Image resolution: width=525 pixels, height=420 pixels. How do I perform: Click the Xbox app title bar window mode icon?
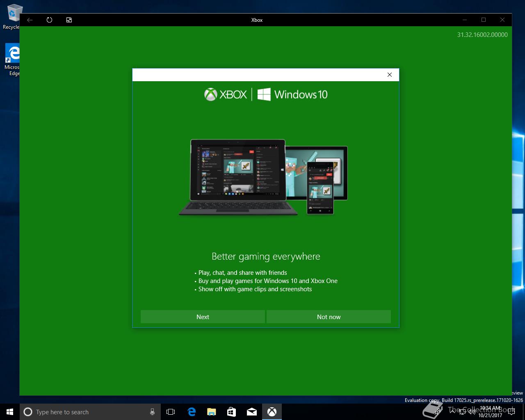click(x=69, y=20)
